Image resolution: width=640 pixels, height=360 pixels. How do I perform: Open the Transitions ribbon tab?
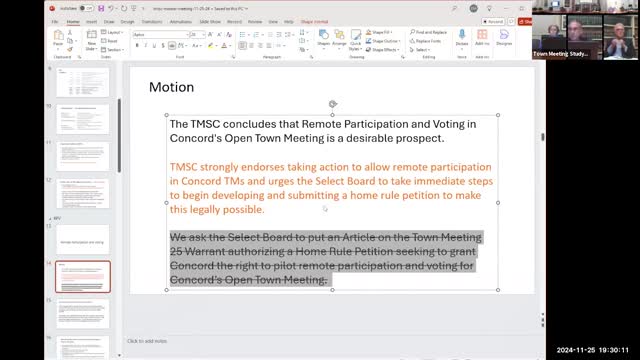(152, 22)
